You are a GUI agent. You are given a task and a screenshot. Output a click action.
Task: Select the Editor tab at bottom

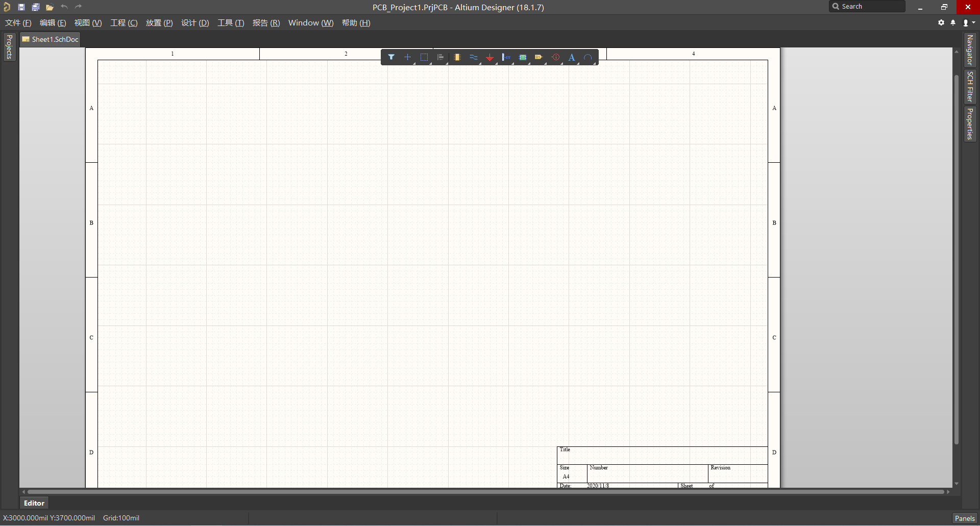click(x=34, y=503)
